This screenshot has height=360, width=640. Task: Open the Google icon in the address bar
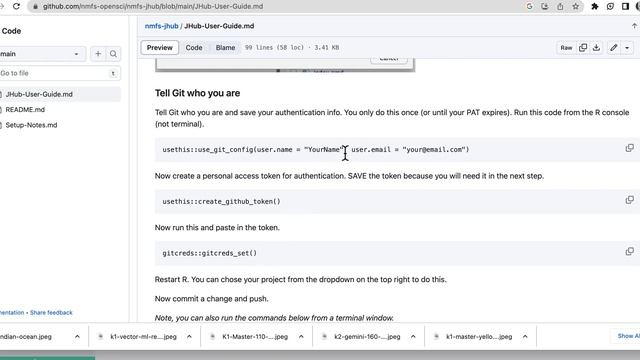pos(529,6)
